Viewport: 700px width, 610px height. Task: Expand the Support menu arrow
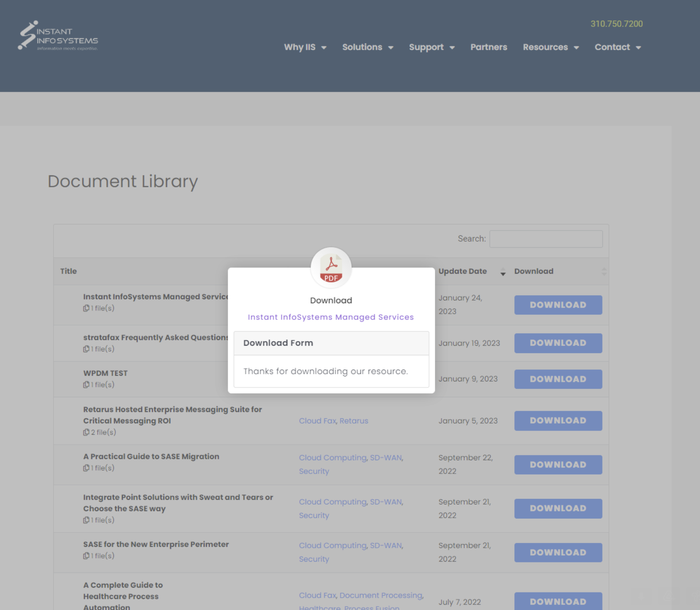click(452, 48)
